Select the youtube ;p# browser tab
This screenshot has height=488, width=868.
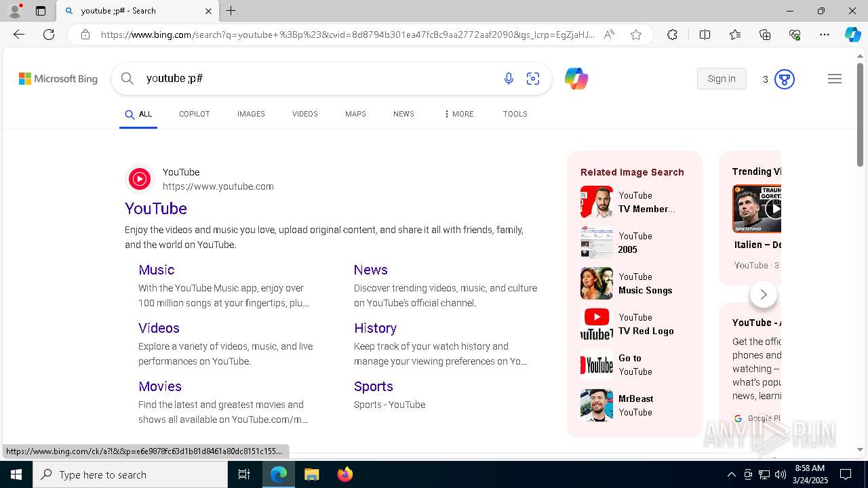pos(138,11)
